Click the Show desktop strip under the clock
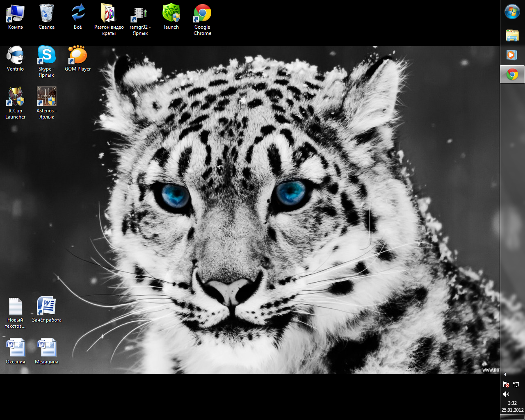Screen dimensions: 525x420 512,417
